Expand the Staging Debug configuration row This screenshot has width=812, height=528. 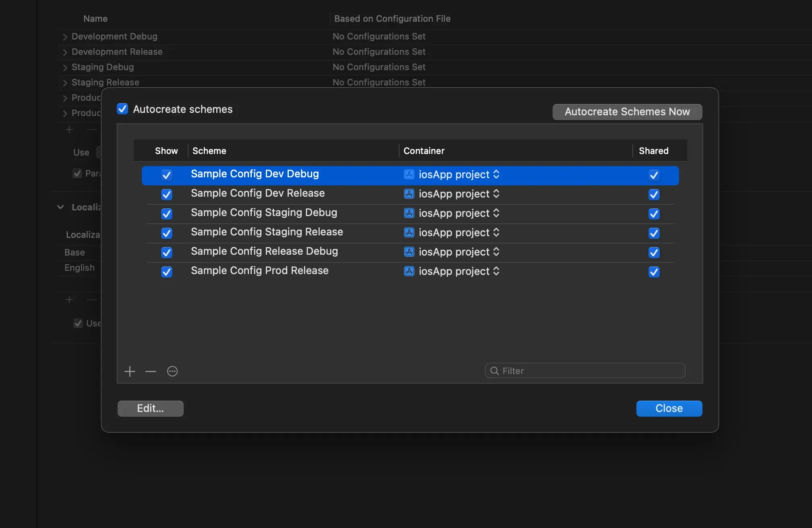[x=65, y=67]
